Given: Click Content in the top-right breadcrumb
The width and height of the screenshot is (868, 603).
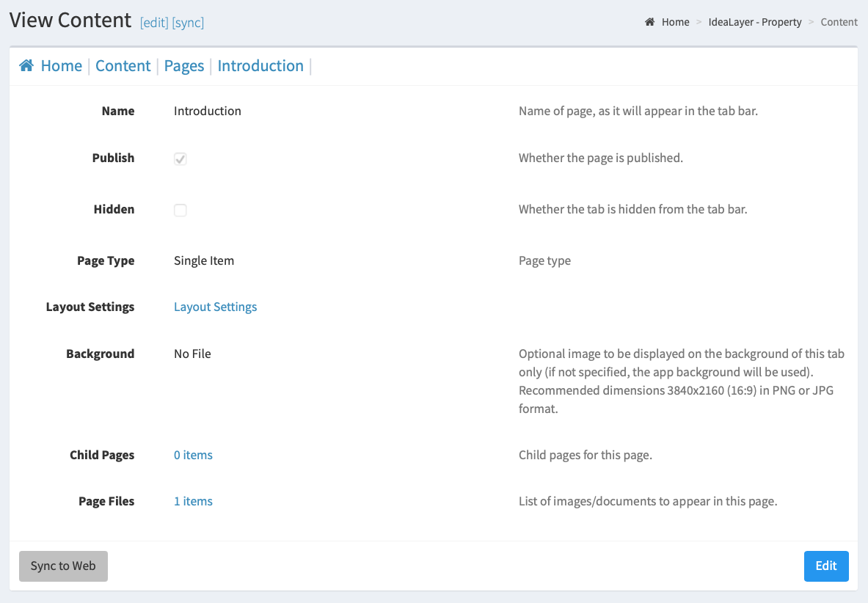Looking at the screenshot, I should point(839,22).
